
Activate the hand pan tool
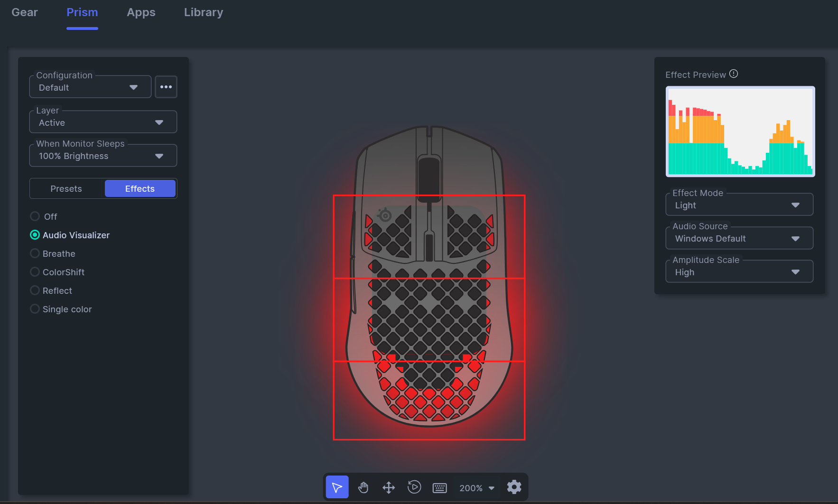click(x=363, y=487)
